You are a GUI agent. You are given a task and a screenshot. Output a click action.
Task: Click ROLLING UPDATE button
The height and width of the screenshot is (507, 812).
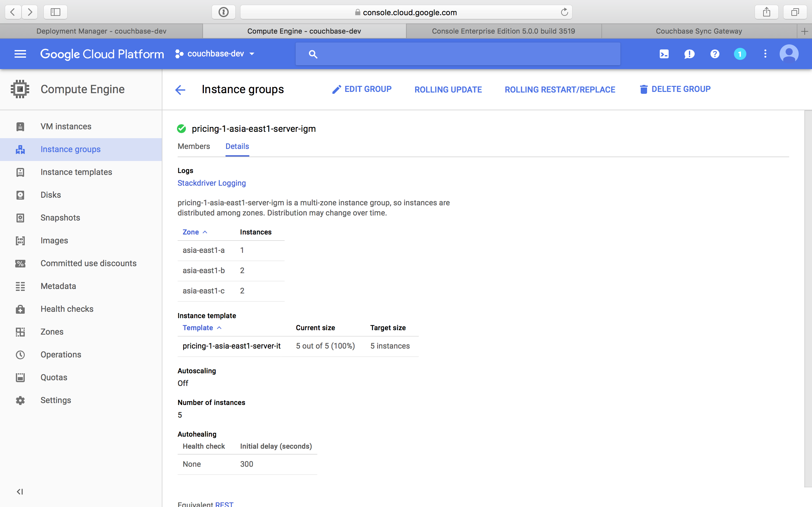[449, 89]
